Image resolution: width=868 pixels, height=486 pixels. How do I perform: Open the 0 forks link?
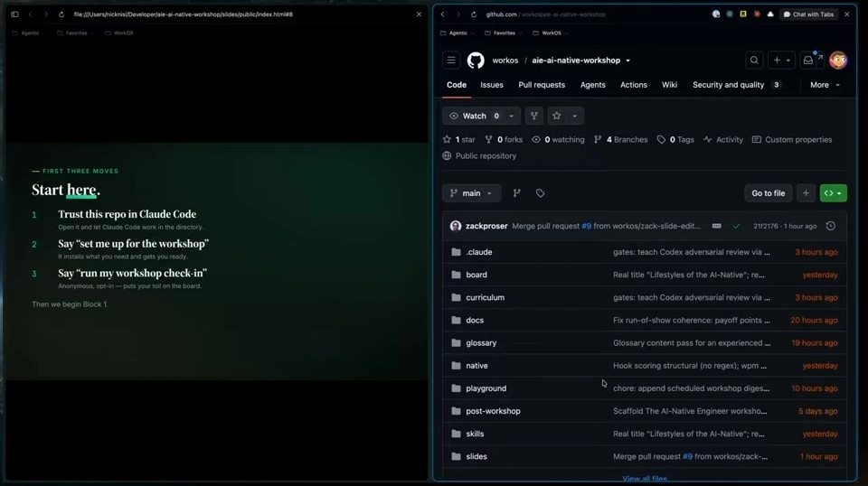pos(504,139)
